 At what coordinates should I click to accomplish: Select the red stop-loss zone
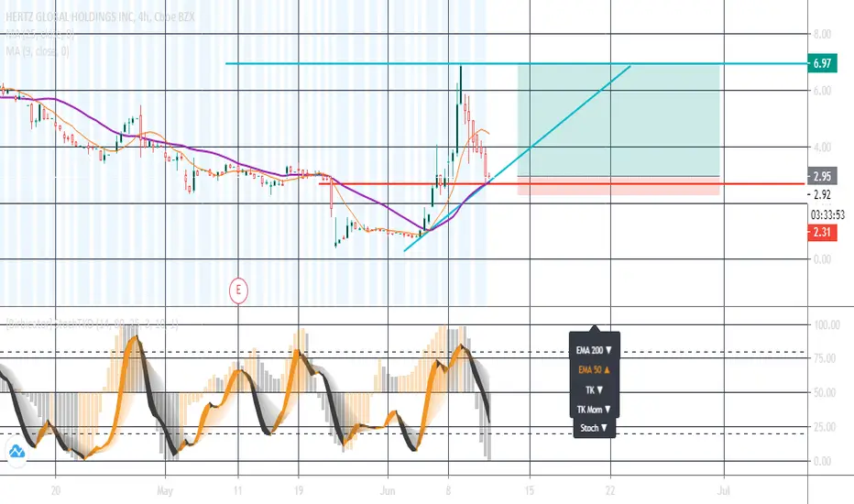tap(619, 186)
